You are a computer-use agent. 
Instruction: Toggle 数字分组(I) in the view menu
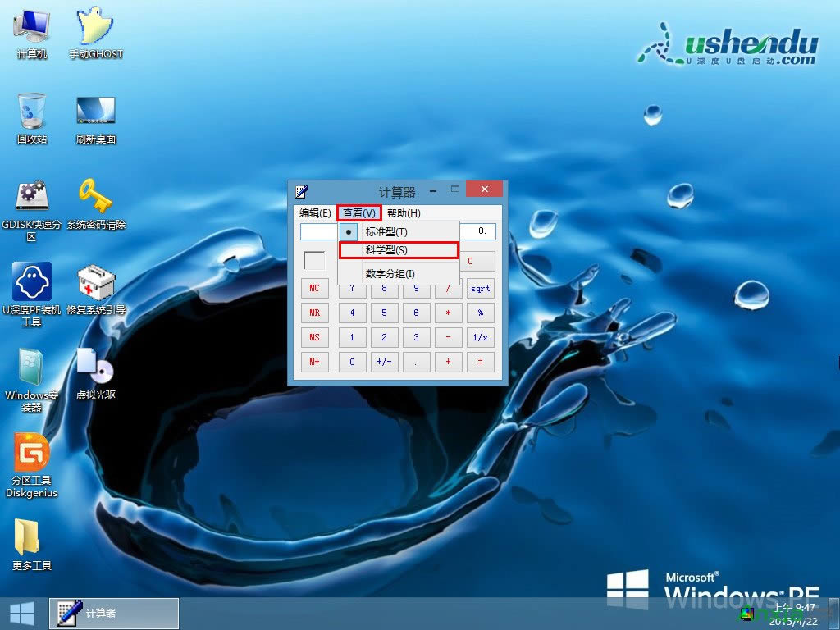click(x=399, y=274)
